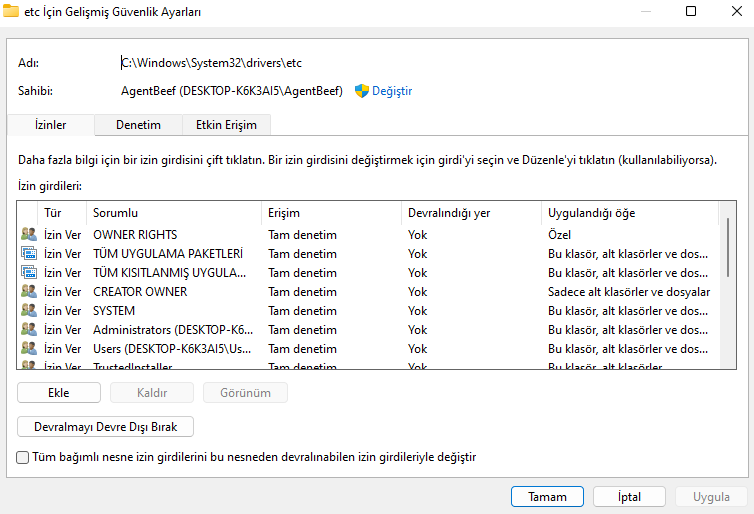
Task: Select the Administrators (DESKTOP-K6... entry
Action: point(369,329)
